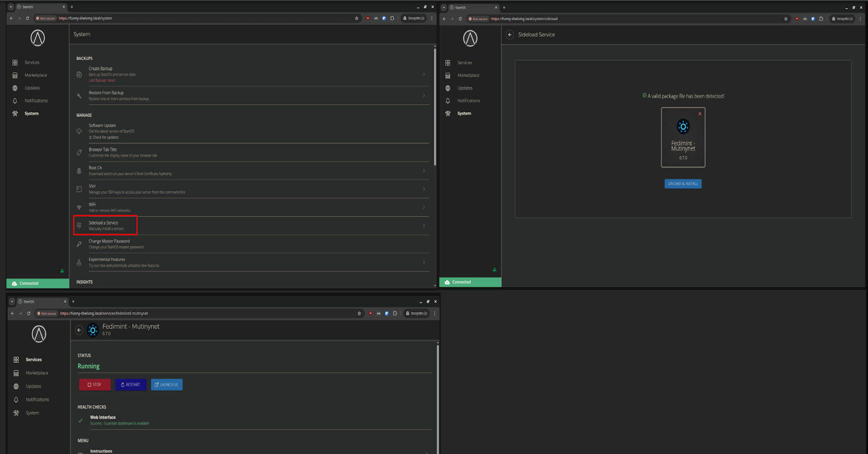Screen dimensions: 868x454
Task: Expand Restore From Backup row chevron
Action: (424, 96)
